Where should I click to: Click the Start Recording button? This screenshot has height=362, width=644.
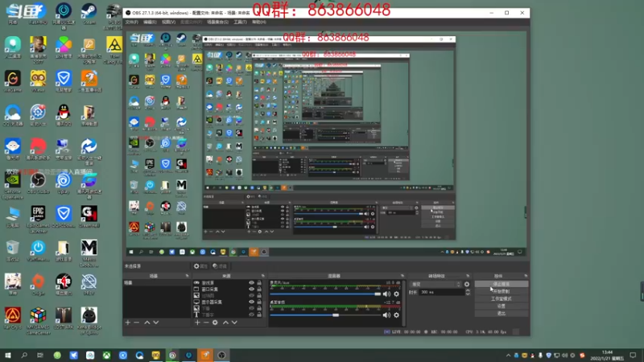click(502, 291)
